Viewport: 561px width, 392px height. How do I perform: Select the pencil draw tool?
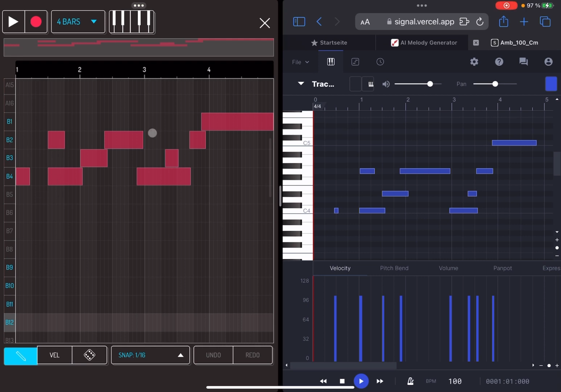[x=21, y=355]
